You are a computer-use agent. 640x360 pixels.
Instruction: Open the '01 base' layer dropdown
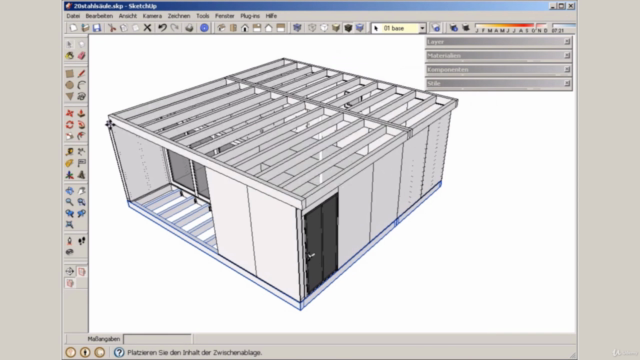point(422,28)
